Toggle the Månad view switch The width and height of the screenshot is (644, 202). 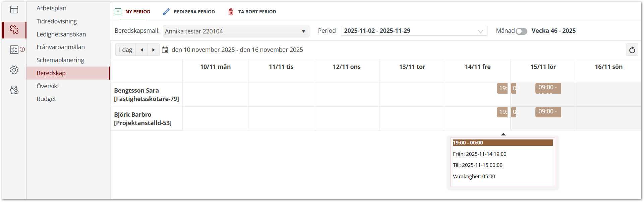521,31
